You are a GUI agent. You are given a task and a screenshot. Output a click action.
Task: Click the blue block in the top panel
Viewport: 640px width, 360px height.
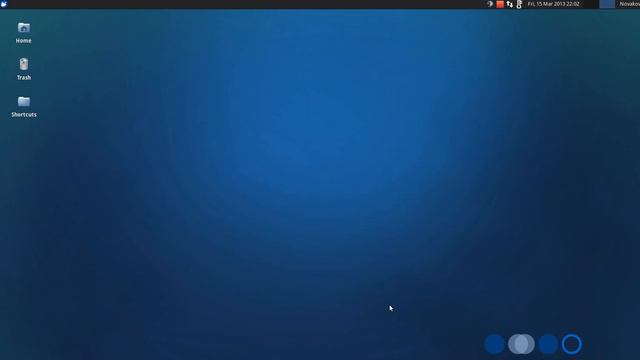pyautogui.click(x=607, y=4)
